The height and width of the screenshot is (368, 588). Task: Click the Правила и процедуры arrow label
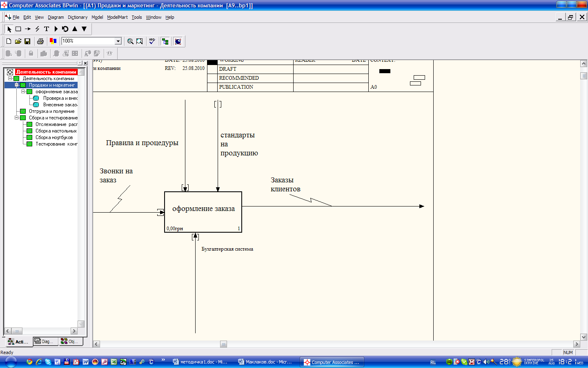[x=142, y=143]
